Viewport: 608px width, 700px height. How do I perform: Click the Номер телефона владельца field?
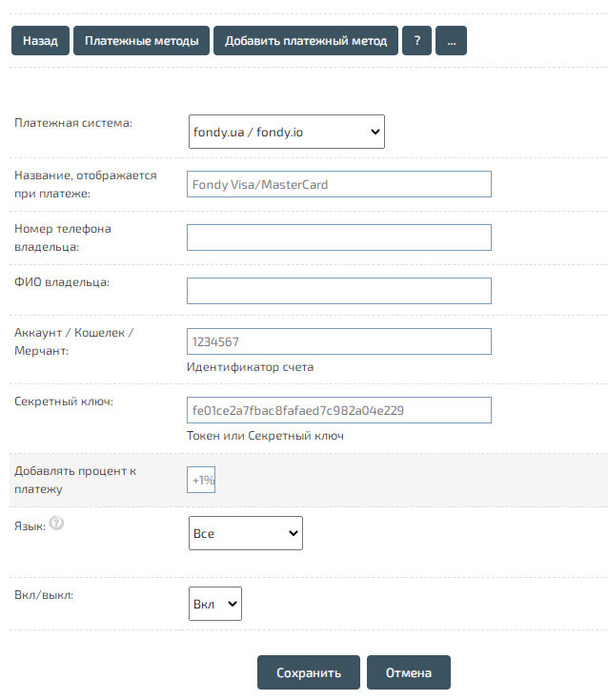(x=338, y=237)
